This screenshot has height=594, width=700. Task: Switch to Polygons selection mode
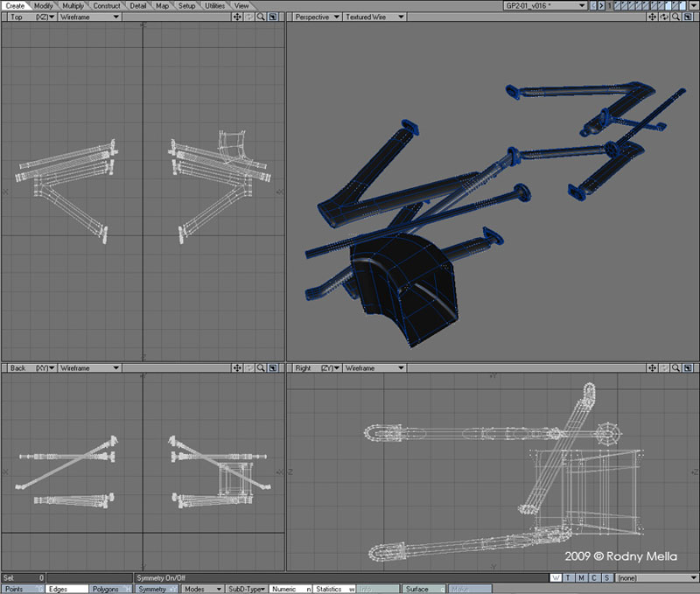[108, 590]
